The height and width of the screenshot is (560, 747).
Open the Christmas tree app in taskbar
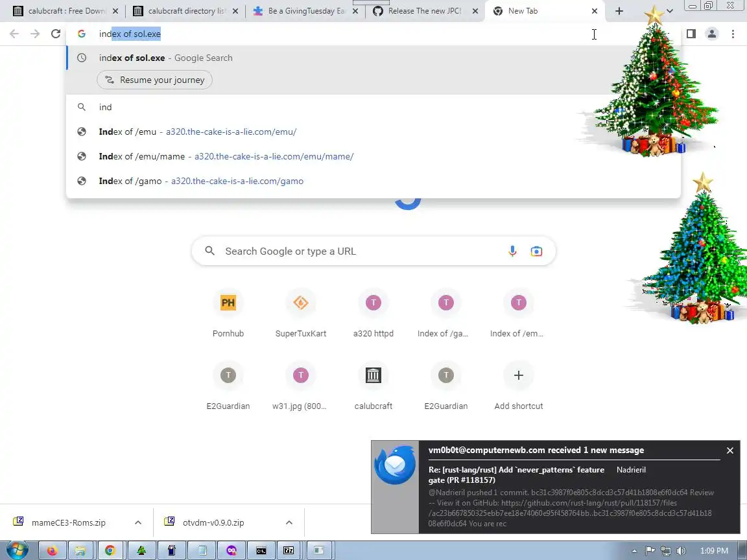coord(141,550)
